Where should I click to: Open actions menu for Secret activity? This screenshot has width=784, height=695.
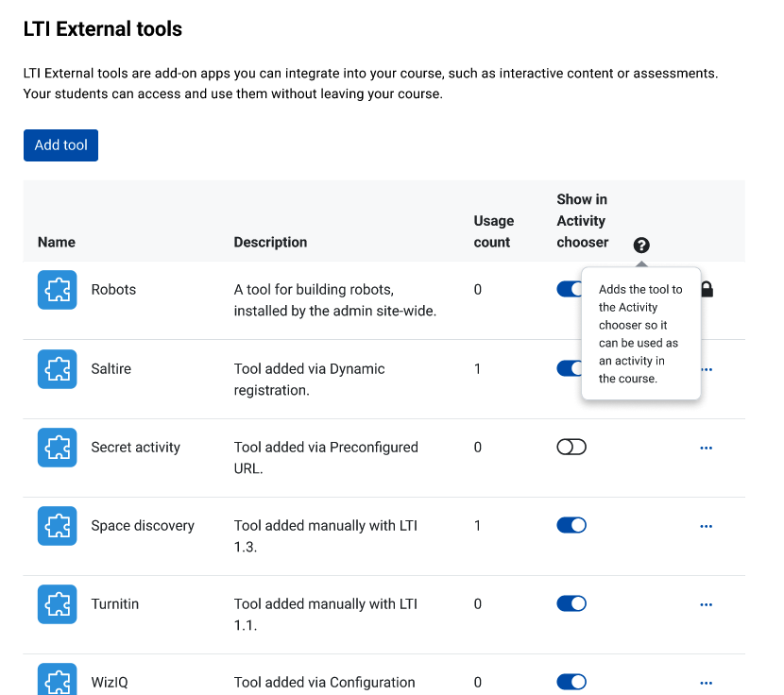point(706,448)
